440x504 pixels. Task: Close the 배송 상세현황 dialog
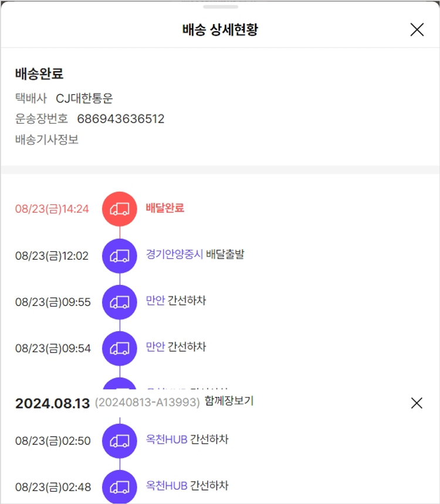417,30
